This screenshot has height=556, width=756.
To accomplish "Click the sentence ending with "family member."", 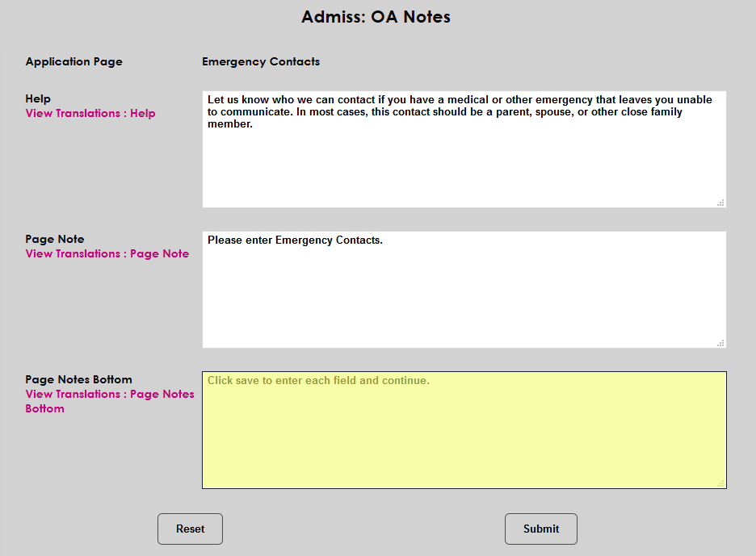I will pyautogui.click(x=460, y=111).
